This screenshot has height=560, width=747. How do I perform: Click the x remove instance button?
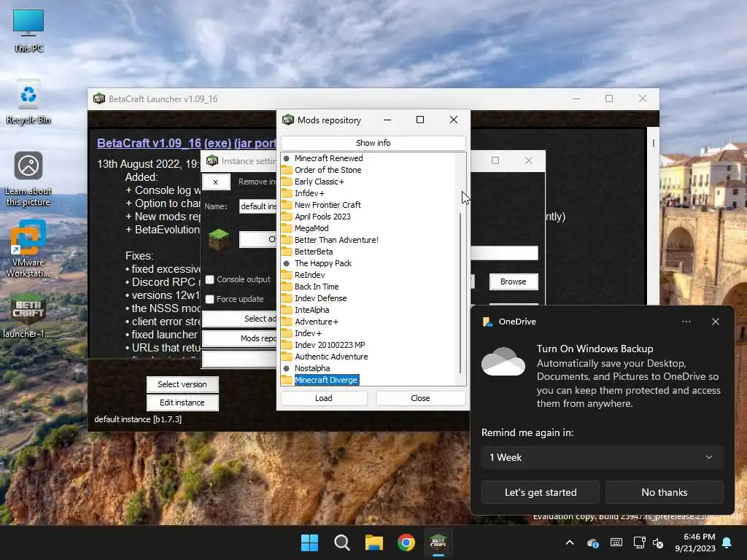pyautogui.click(x=216, y=182)
